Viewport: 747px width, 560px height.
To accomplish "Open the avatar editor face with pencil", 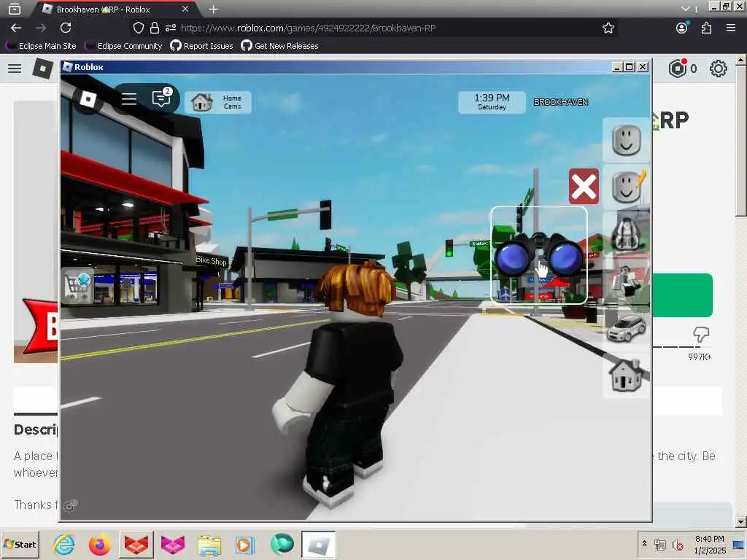I will coord(627,187).
